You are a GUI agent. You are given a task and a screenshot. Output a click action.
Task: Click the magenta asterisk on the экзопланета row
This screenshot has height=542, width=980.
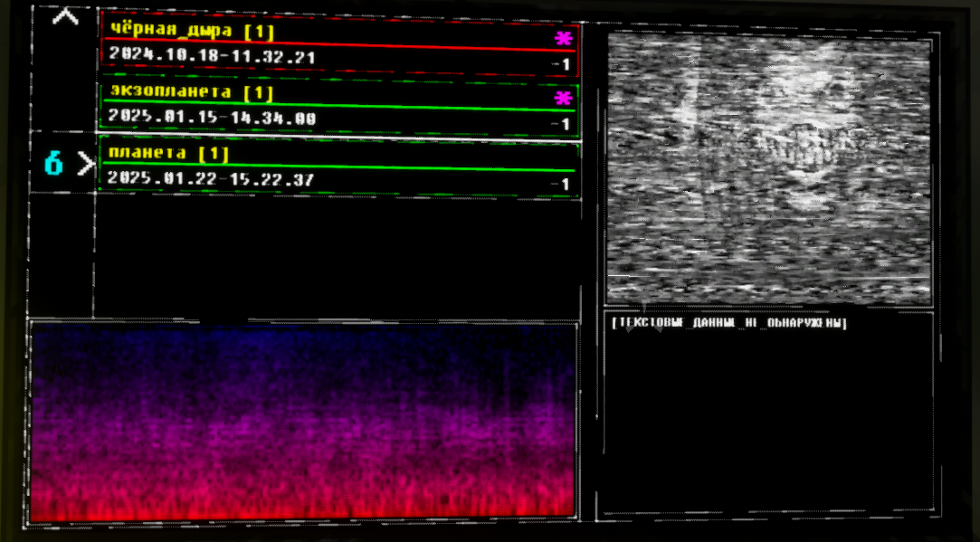coord(563,98)
